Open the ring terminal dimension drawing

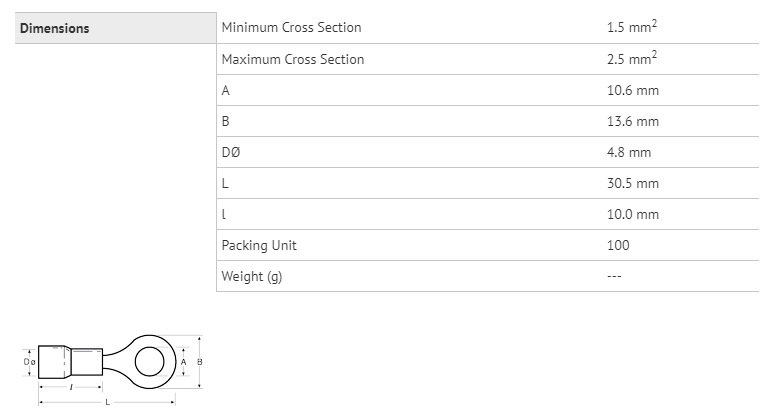tap(113, 369)
